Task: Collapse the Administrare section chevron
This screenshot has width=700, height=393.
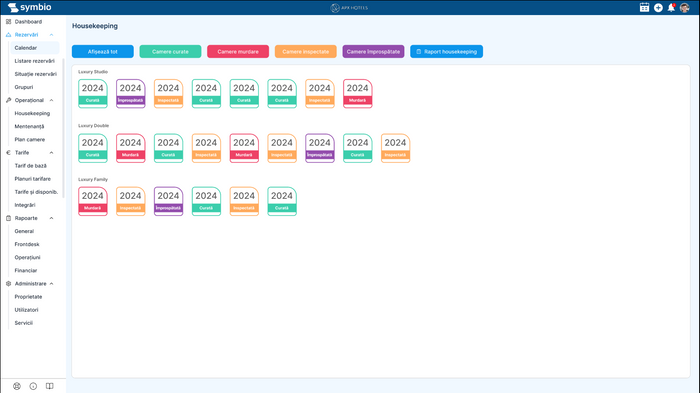Action: [51, 284]
